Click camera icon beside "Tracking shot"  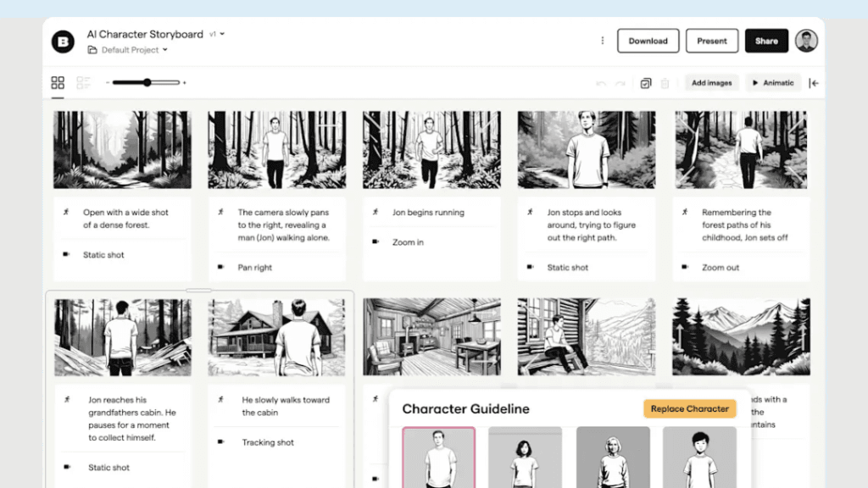point(221,442)
